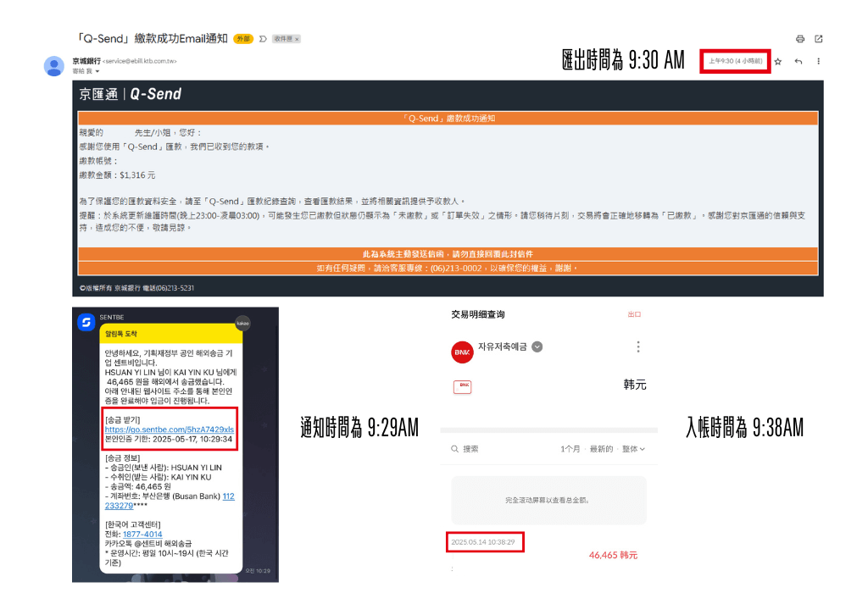Viewport: 868px width, 593px height.
Task: Open the email in a new window
Action: point(819,39)
